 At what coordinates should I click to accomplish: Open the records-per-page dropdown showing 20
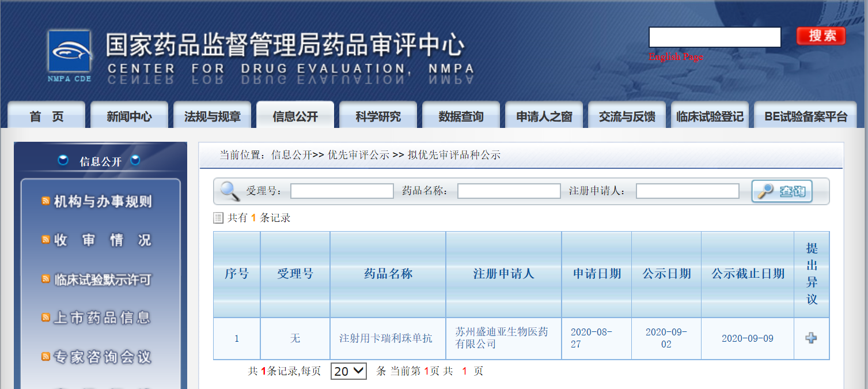[x=347, y=371]
